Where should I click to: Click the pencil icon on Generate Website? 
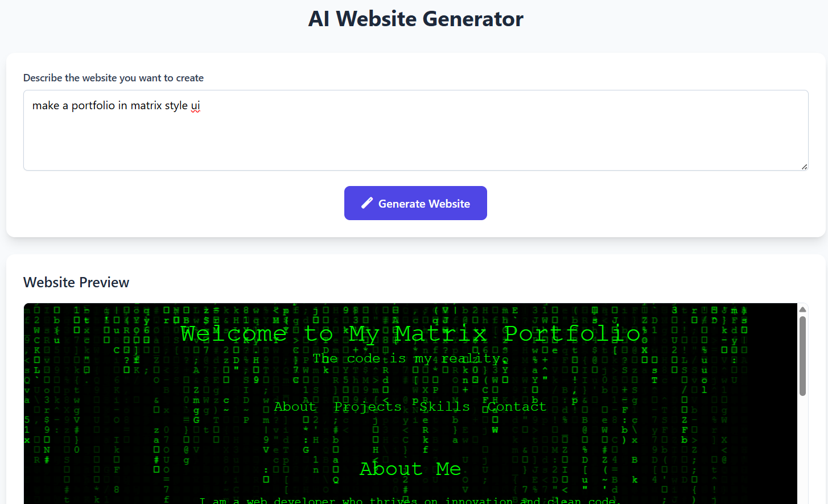click(367, 203)
